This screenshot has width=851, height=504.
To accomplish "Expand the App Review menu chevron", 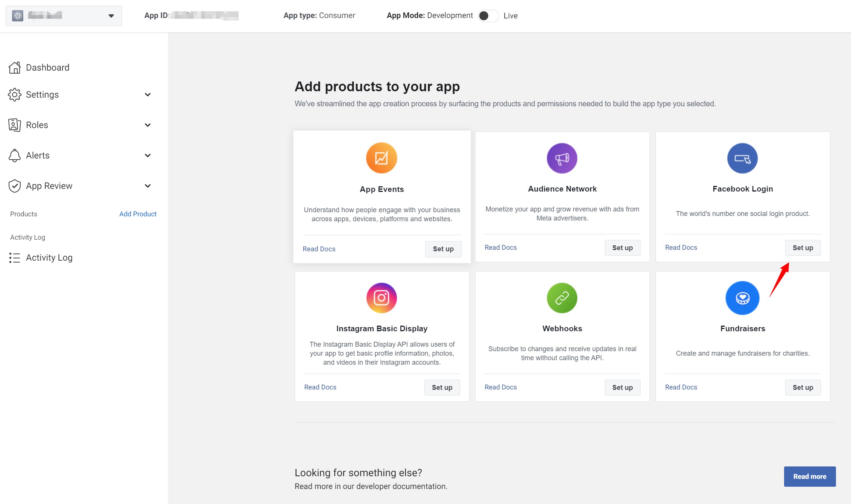I will point(148,186).
